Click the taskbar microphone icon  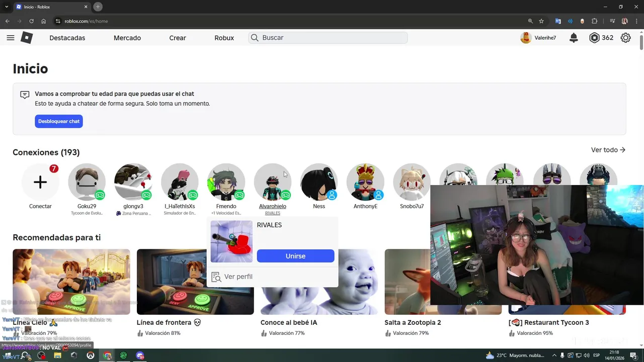pyautogui.click(x=563, y=355)
